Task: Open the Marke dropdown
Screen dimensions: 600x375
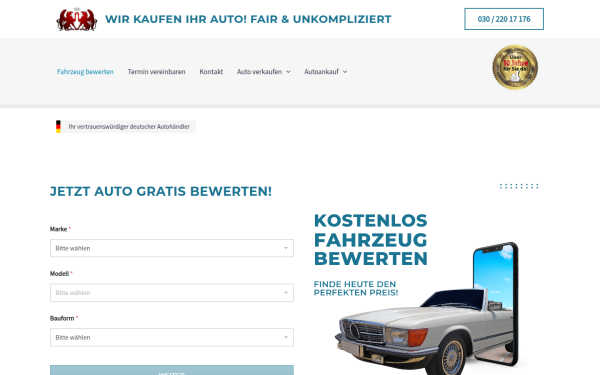Action: coord(172,248)
